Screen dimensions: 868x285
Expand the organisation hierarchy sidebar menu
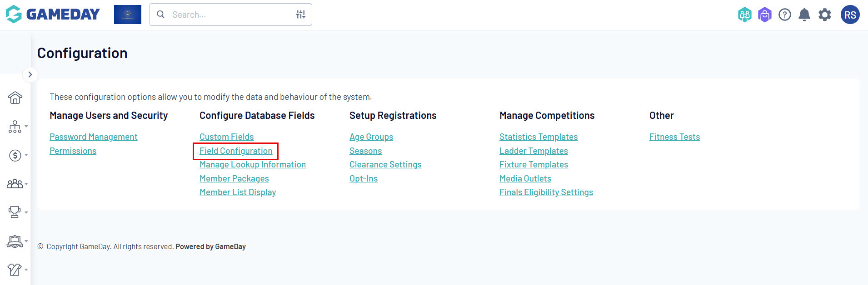(15, 127)
